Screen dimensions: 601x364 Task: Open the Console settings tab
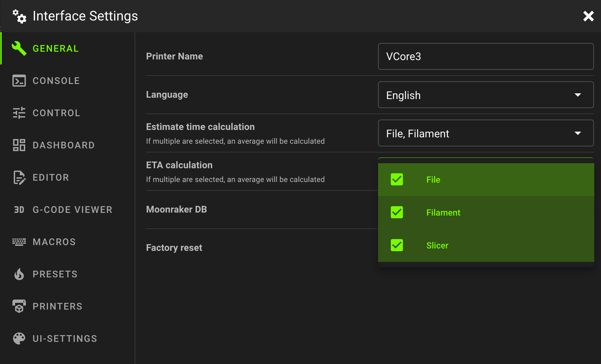pyautogui.click(x=68, y=81)
